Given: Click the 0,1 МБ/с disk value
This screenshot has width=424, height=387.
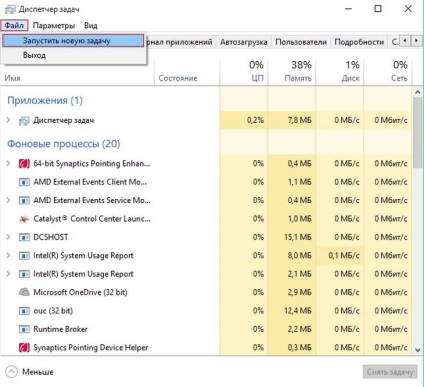Looking at the screenshot, I should click(344, 256).
